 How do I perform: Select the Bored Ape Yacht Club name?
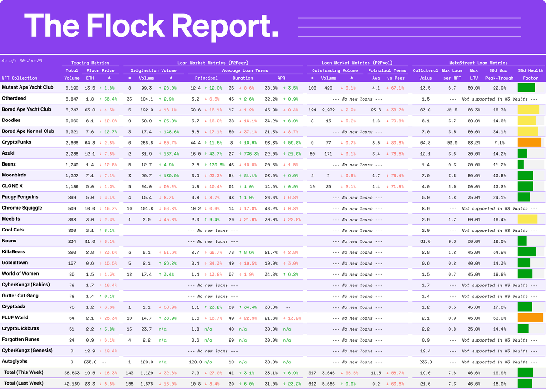click(x=26, y=109)
